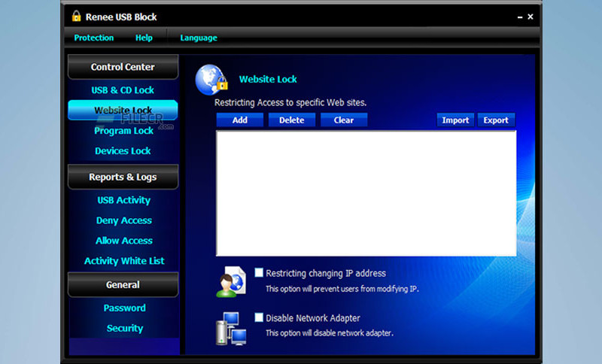Viewport: 602px width, 364px height.
Task: Open the Protection menu
Action: (93, 38)
